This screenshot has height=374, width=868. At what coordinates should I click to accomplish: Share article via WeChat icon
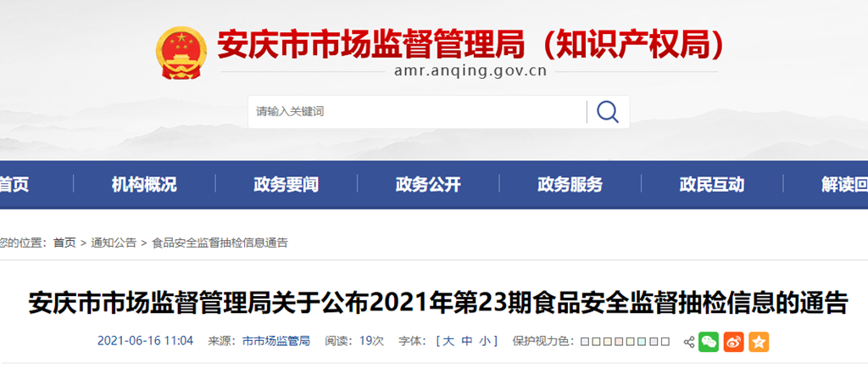point(709,342)
